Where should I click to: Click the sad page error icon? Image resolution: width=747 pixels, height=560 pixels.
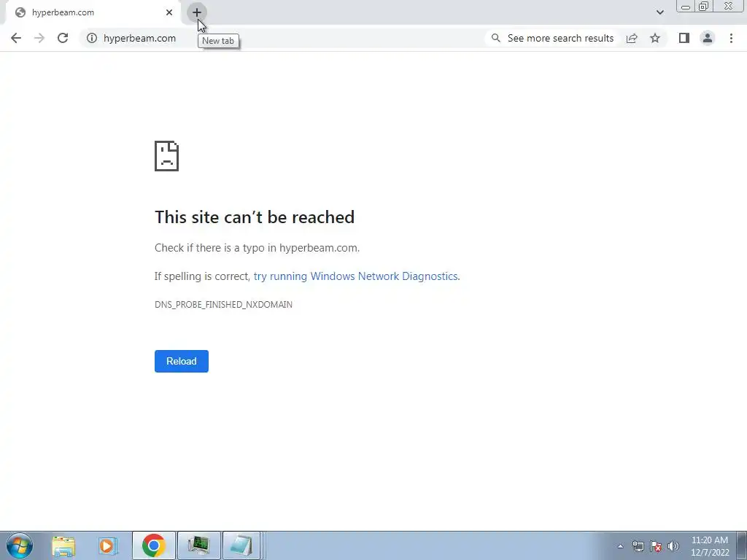167,156
